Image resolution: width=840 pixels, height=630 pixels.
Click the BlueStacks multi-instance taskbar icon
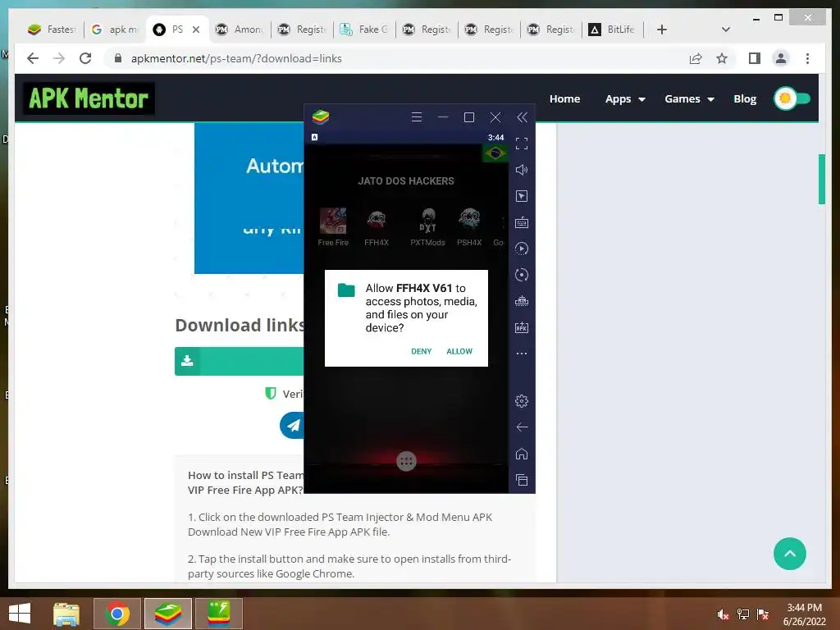point(218,614)
